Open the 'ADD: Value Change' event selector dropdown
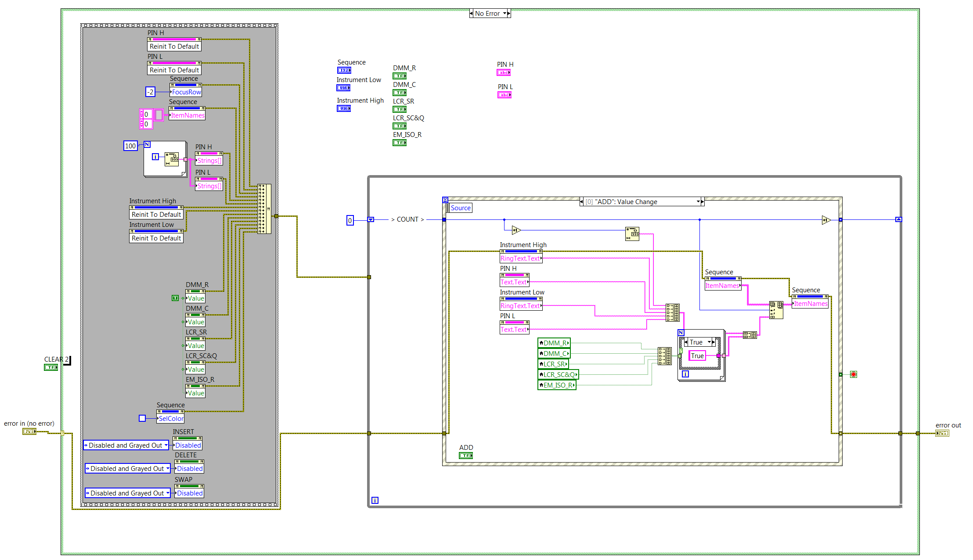The width and height of the screenshot is (973, 560). (x=699, y=201)
